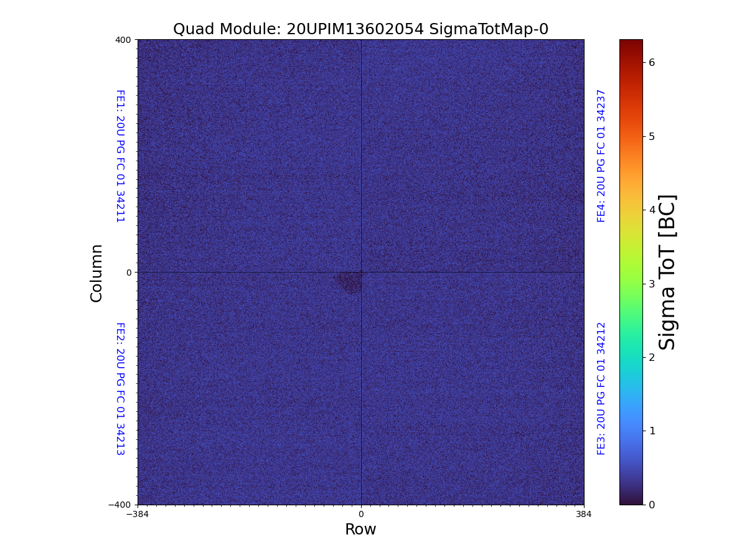The width and height of the screenshot is (747, 560).
Task: Select the FE3: 20U PG FC 01 34212 label
Action: point(601,388)
